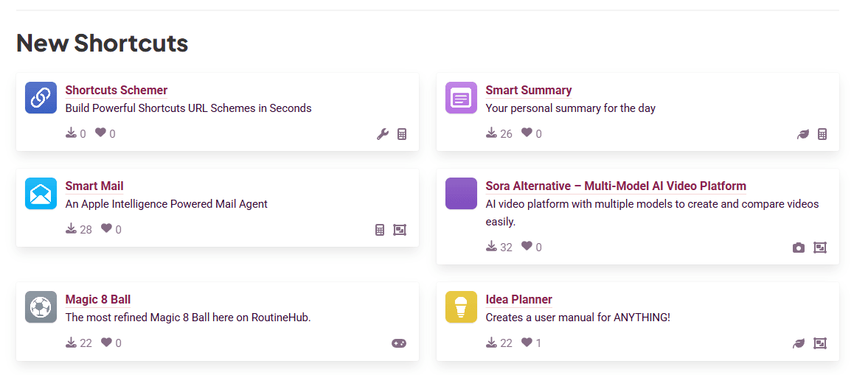Open the Smart Summary title link
Image resolution: width=868 pixels, height=375 pixels.
(x=528, y=91)
